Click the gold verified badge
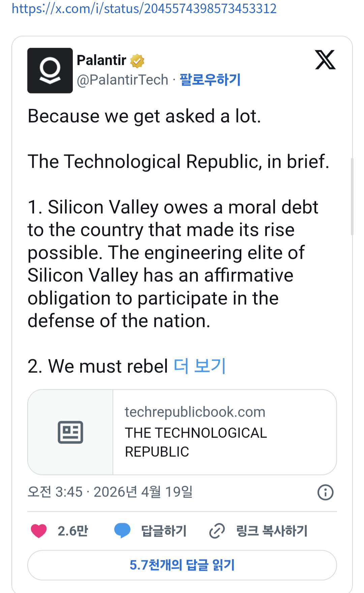Screen dimensions: 364x593 point(137,61)
